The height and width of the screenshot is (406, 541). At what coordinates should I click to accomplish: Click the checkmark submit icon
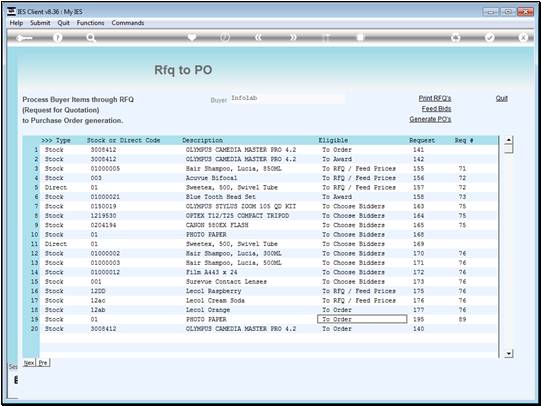click(x=490, y=37)
